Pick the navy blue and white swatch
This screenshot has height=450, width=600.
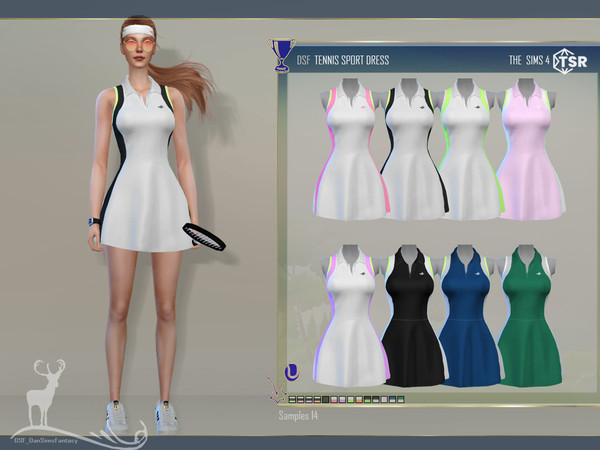pos(393,399)
